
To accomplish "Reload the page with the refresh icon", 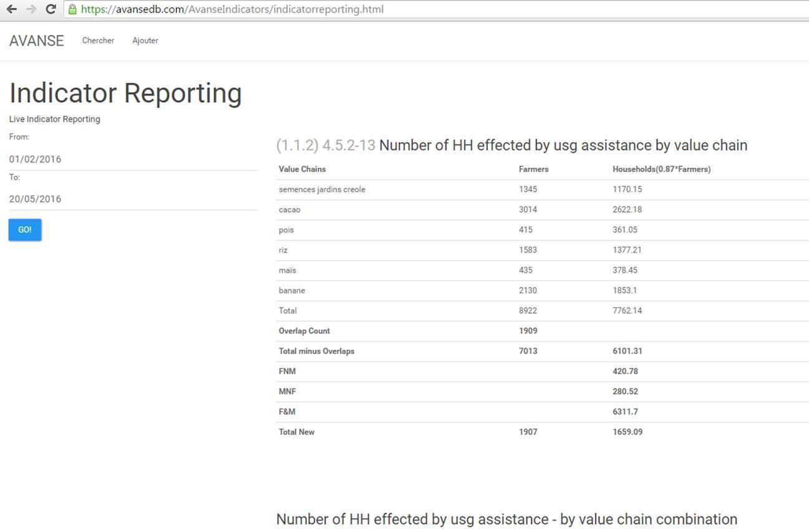I will pos(51,9).
